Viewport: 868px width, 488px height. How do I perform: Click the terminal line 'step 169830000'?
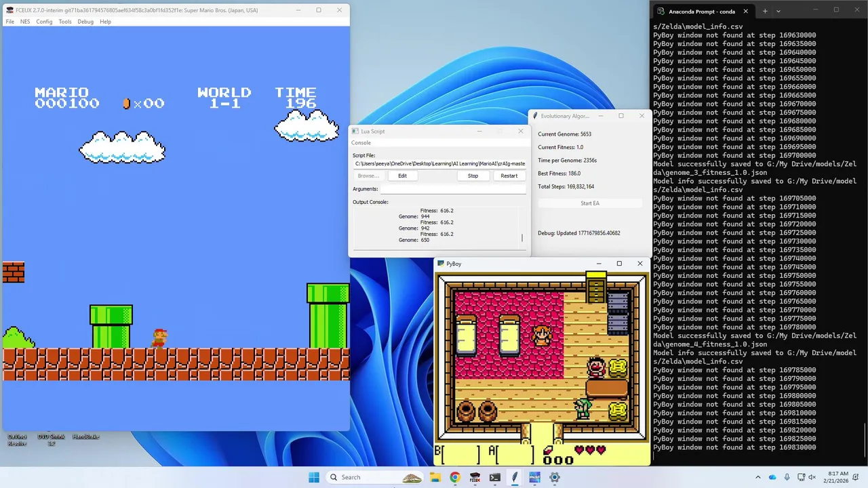click(x=734, y=447)
